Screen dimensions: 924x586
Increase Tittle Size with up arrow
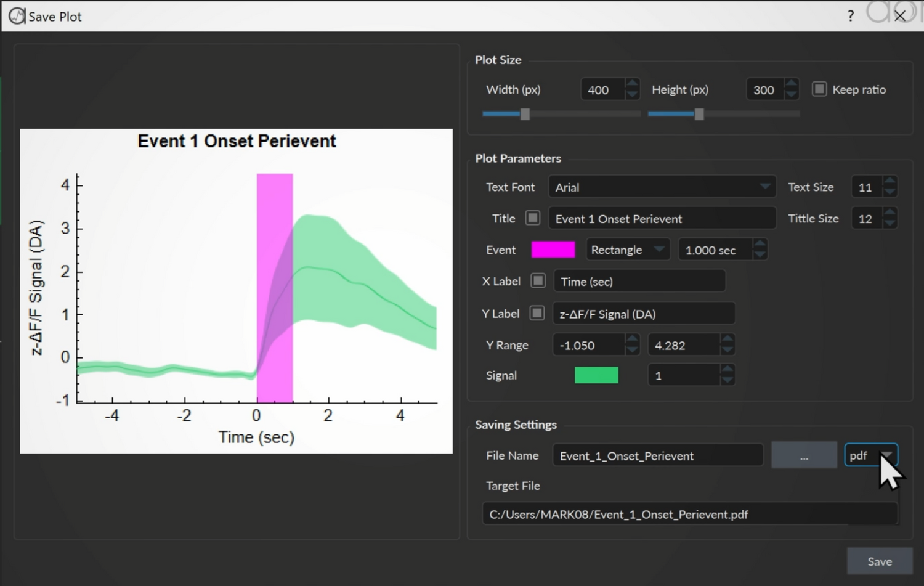pyautogui.click(x=890, y=213)
